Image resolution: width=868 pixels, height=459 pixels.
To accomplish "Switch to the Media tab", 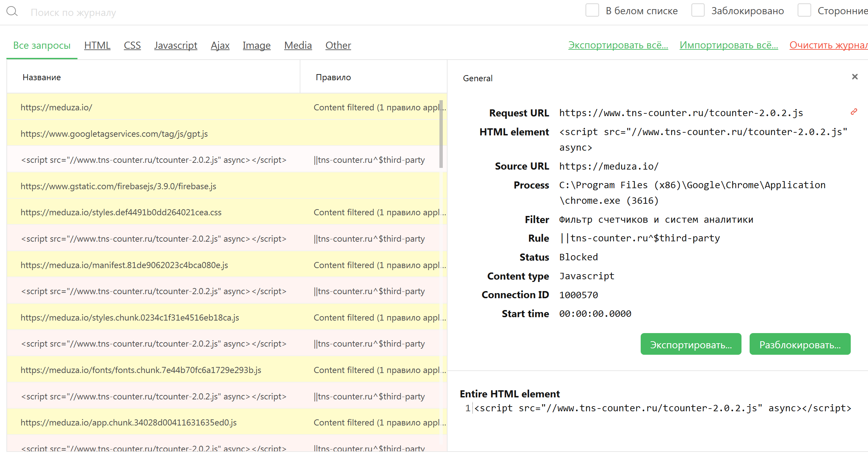I will tap(298, 45).
